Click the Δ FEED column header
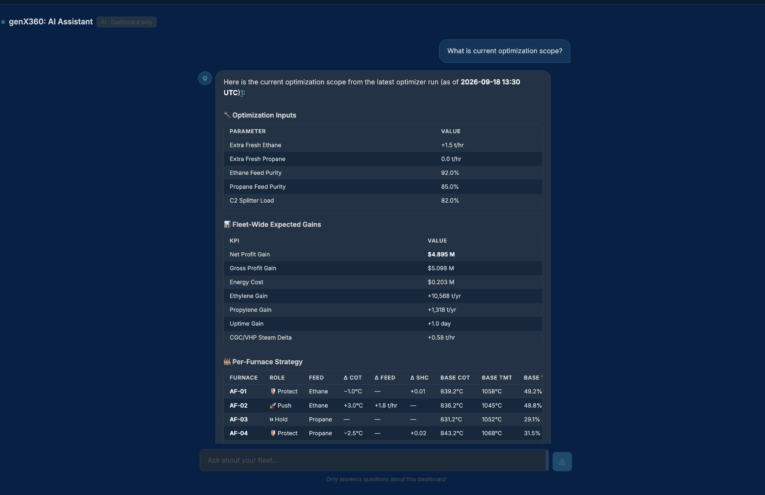 click(384, 378)
